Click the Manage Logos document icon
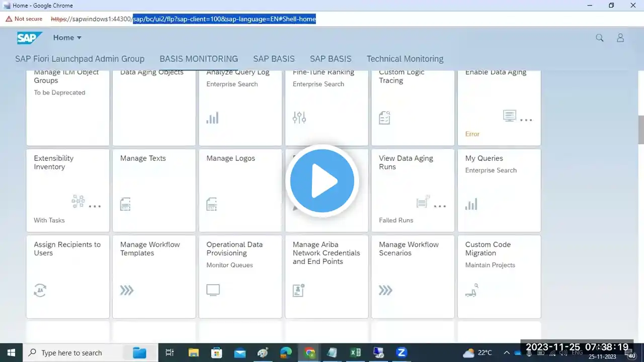The height and width of the screenshot is (362, 644). 212,204
